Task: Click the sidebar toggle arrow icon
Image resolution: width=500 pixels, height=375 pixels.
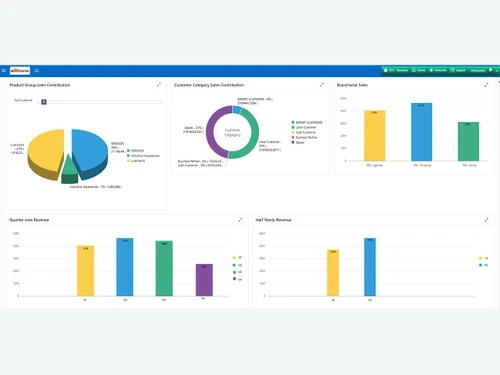Action: tap(4, 70)
